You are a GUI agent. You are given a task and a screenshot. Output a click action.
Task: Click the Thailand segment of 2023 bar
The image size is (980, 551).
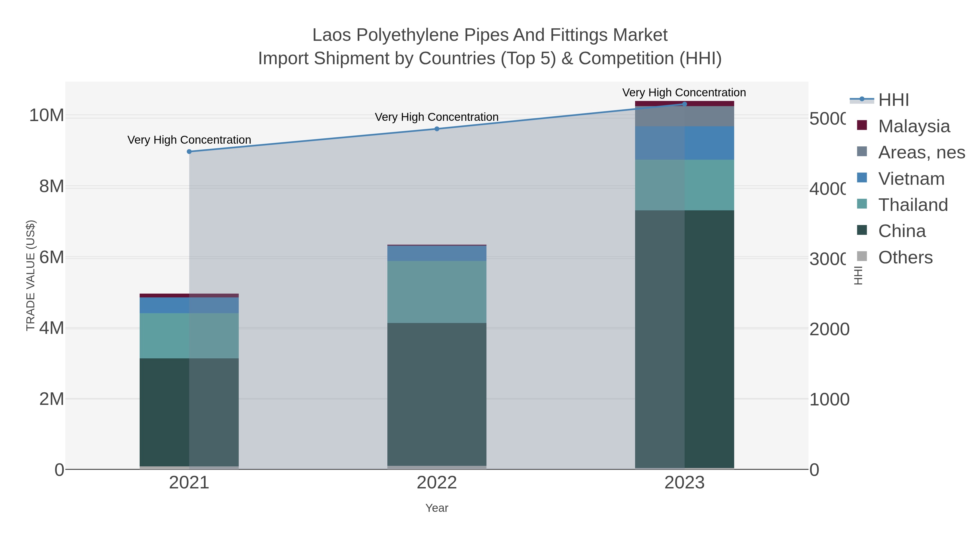click(684, 185)
